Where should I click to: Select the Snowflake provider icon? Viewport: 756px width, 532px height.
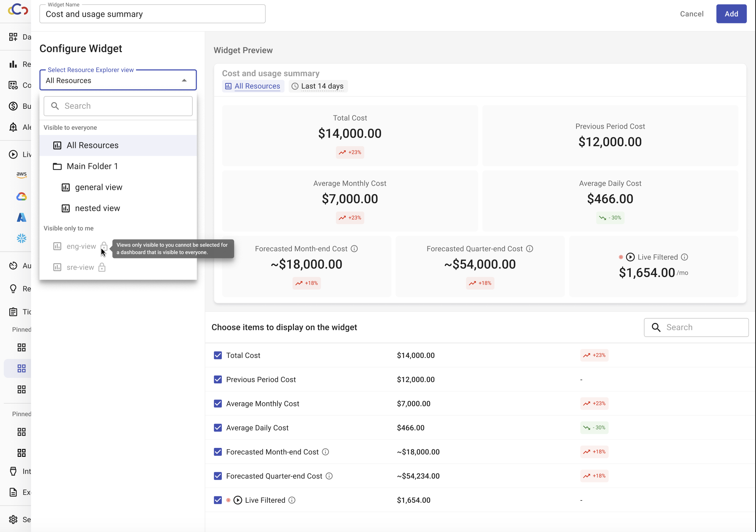tap(22, 238)
